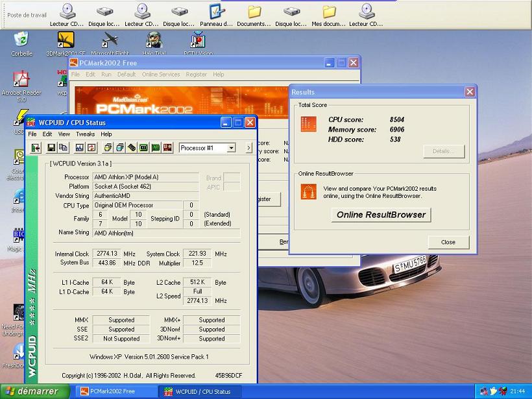Launch the 3DMark2001 SE desktop shortcut
This screenshot has height=399, width=532.
[66, 43]
